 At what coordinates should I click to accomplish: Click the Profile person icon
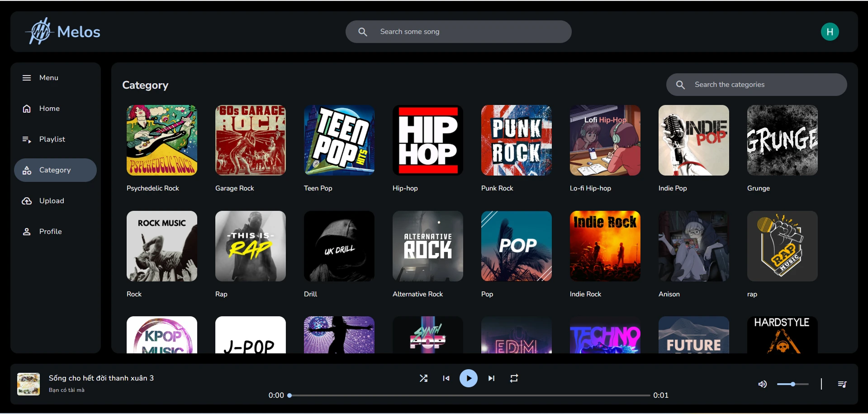pyautogui.click(x=27, y=232)
